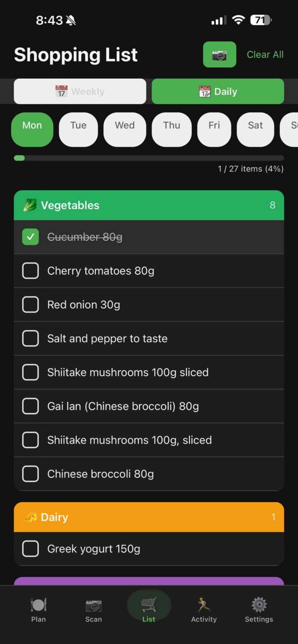The height and width of the screenshot is (644, 298).
Task: Expand the purple category section
Action: (149, 581)
